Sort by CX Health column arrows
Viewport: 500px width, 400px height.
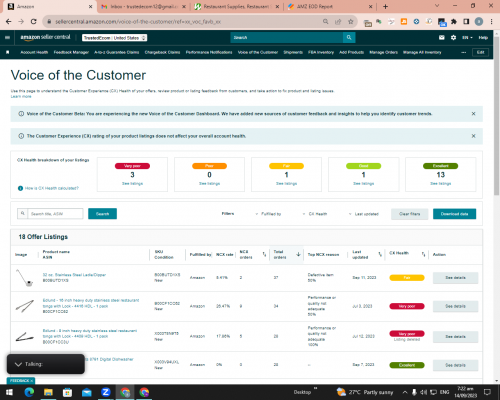tap(423, 254)
